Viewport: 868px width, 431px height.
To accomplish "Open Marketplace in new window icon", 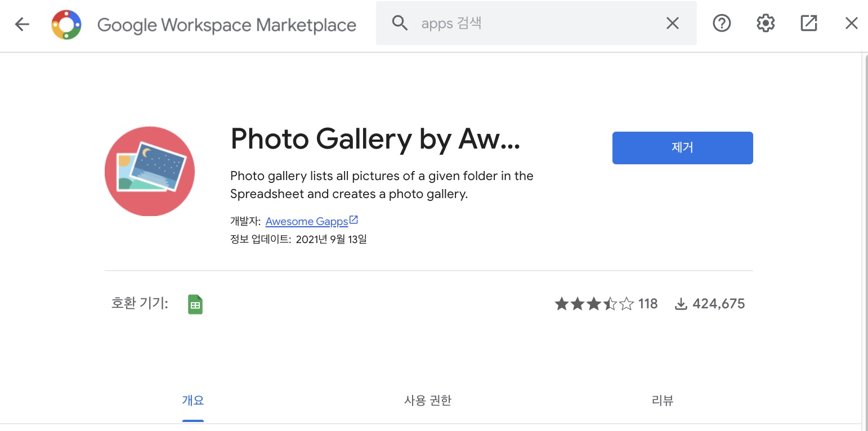I will [x=809, y=23].
